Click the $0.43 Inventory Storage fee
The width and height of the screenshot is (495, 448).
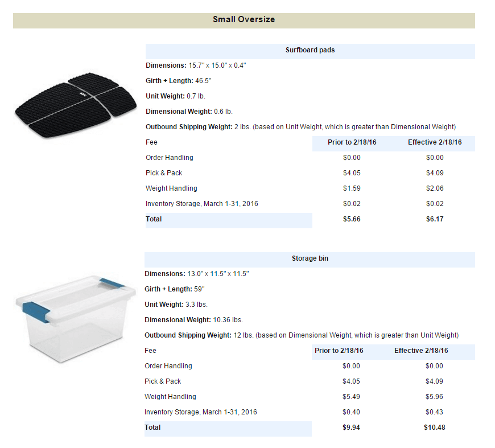[434, 412]
